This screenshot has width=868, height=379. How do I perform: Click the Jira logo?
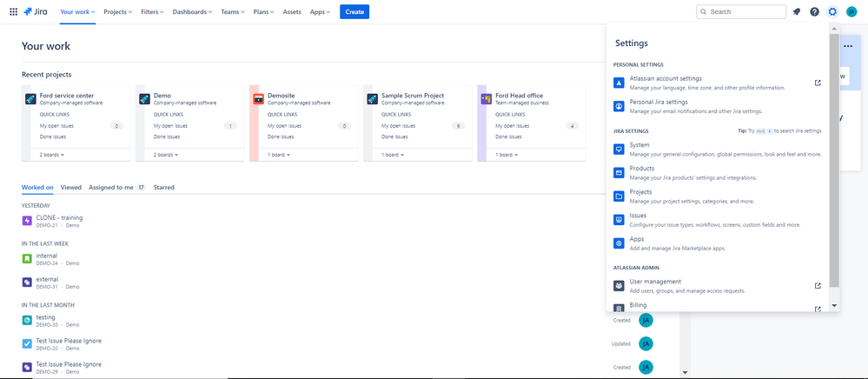(36, 11)
